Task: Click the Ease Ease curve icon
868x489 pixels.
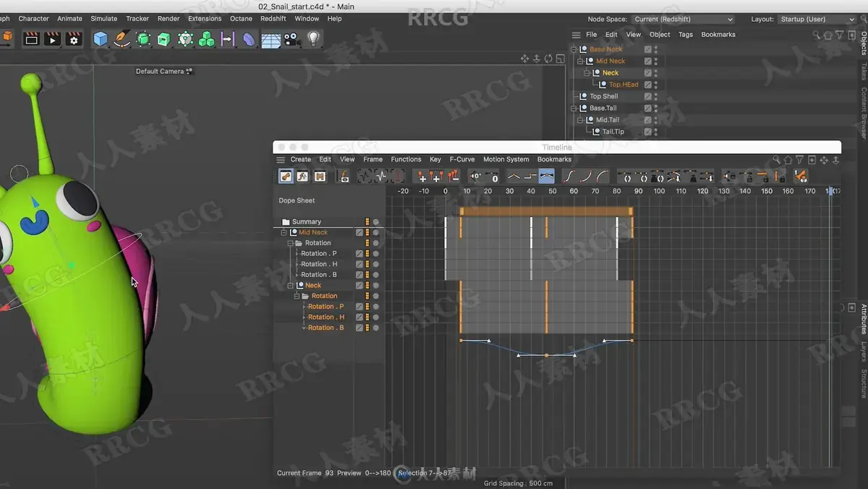Action: (x=569, y=176)
